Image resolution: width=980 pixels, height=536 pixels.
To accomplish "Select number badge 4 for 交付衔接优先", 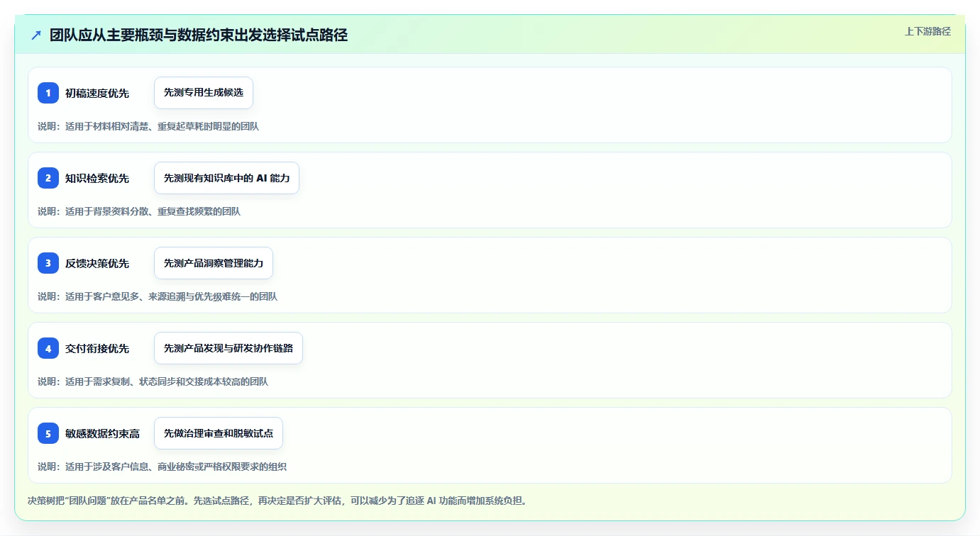I will click(48, 348).
